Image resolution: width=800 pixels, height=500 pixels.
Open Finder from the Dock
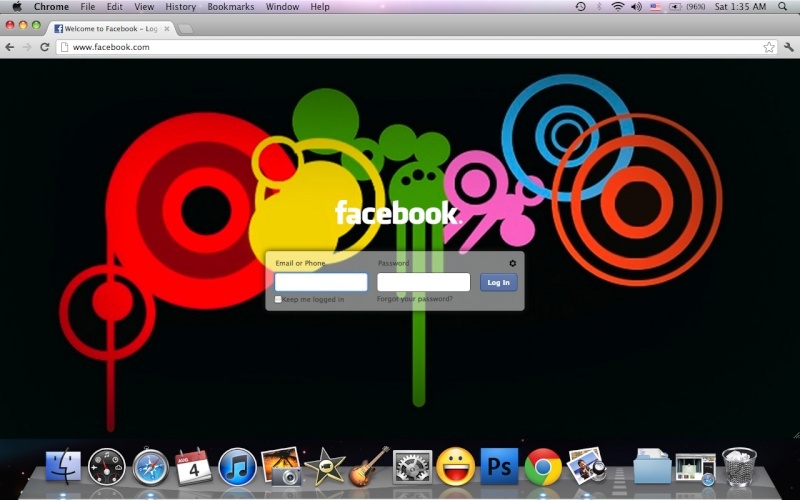(63, 467)
